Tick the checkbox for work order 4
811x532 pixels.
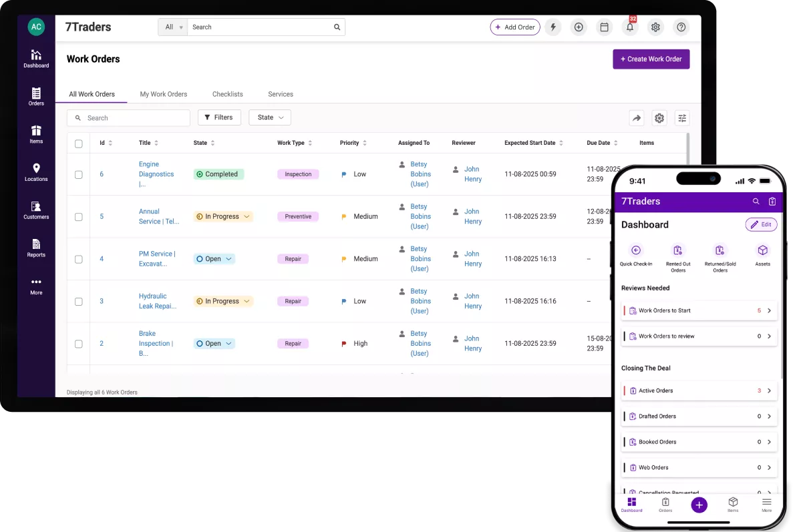tap(79, 259)
